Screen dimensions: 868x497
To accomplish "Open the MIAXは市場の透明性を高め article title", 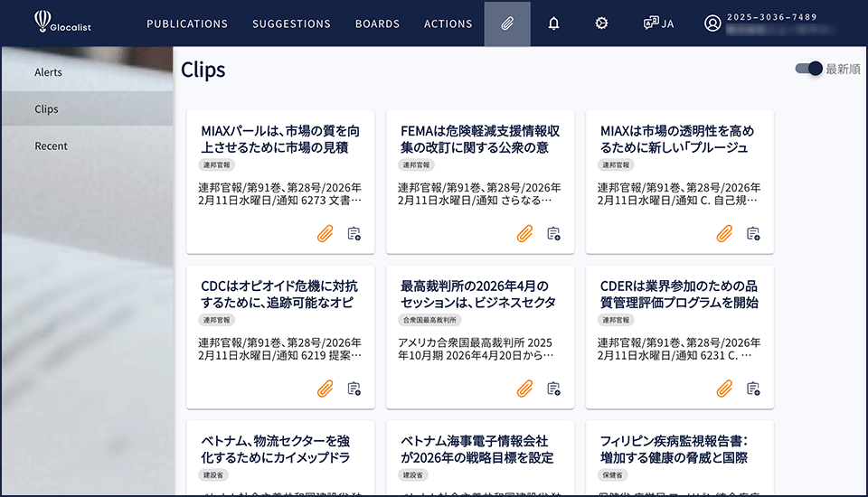I will [677, 139].
